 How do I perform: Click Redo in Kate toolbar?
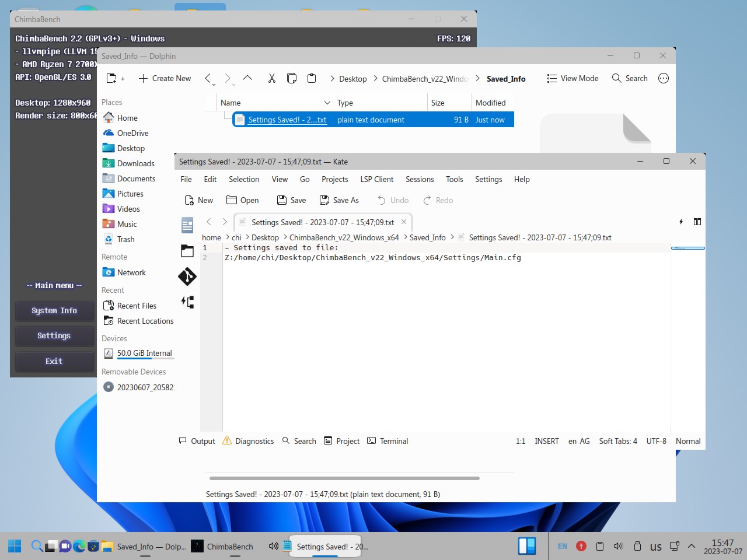pyautogui.click(x=438, y=200)
